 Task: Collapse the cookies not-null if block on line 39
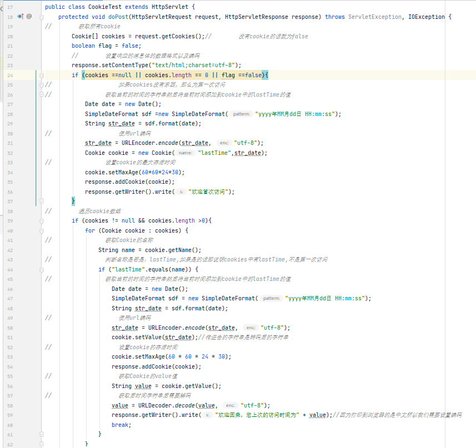click(x=42, y=221)
